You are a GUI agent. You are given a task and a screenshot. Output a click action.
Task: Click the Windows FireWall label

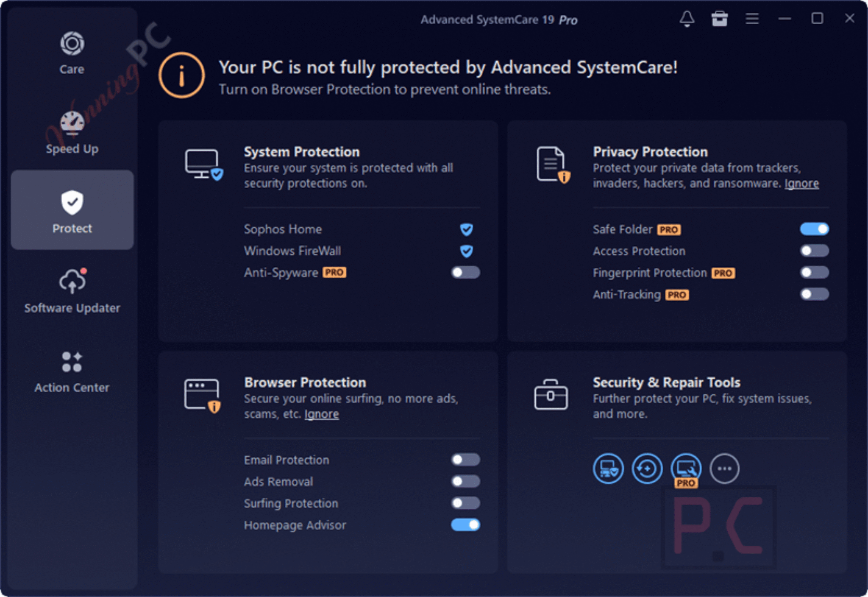tap(292, 251)
